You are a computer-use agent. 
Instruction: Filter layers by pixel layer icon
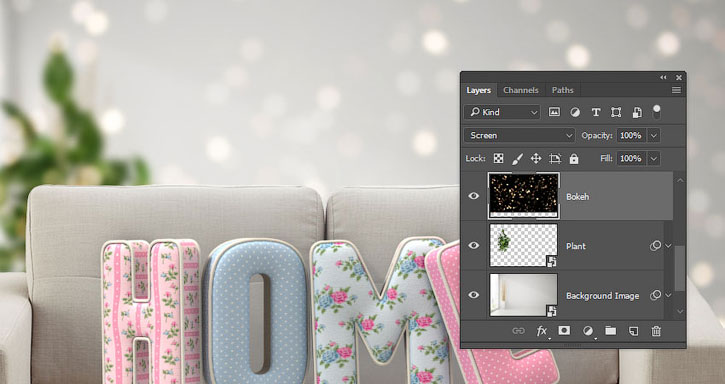pos(554,112)
